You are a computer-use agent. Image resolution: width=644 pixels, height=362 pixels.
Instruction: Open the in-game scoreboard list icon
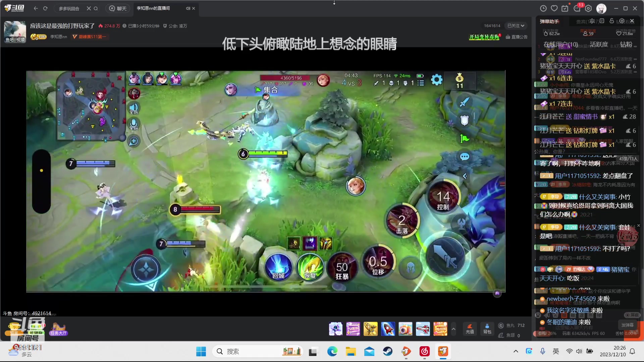421,83
